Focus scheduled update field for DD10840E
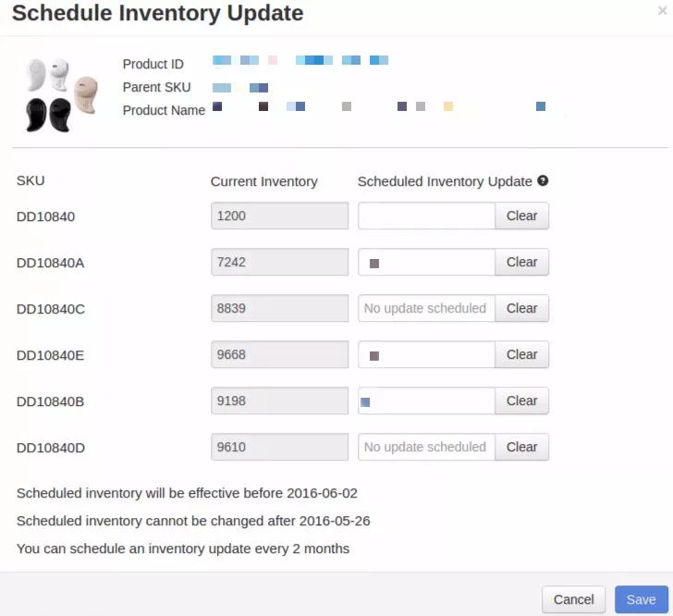Screen dimensions: 673x616 click(x=426, y=354)
